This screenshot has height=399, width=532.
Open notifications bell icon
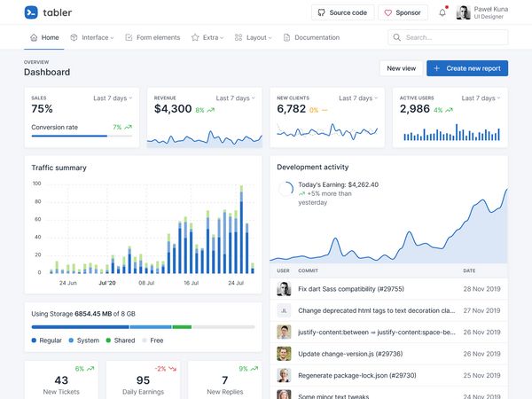tap(442, 13)
